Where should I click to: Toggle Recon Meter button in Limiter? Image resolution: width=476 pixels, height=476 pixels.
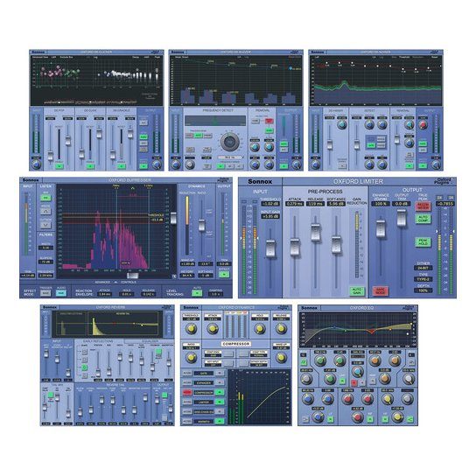423,206
